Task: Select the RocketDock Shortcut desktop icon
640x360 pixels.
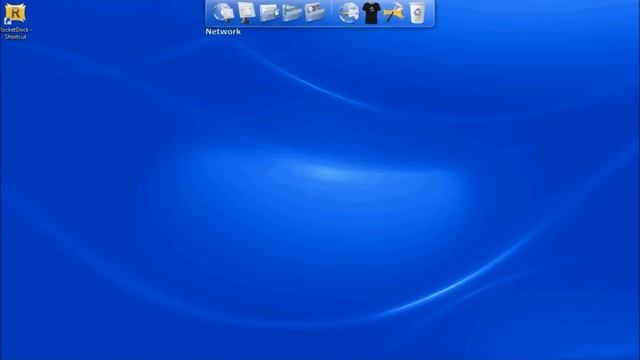Action: tap(15, 21)
